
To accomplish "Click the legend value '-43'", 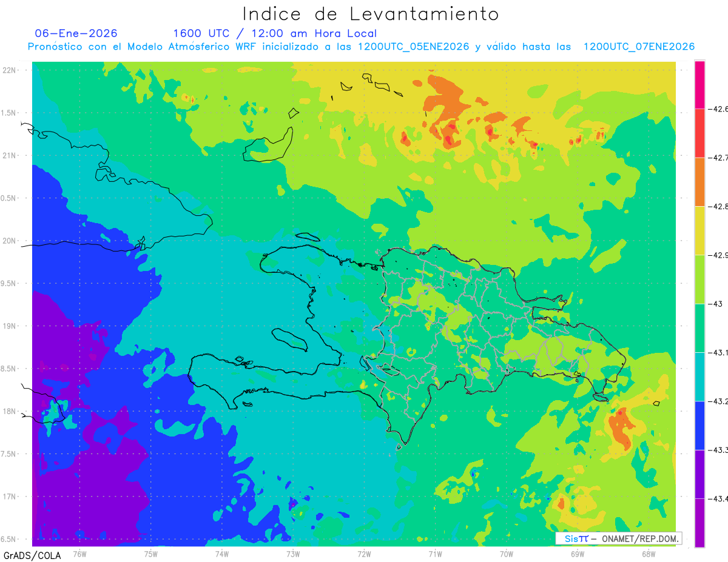I will pos(715,304).
